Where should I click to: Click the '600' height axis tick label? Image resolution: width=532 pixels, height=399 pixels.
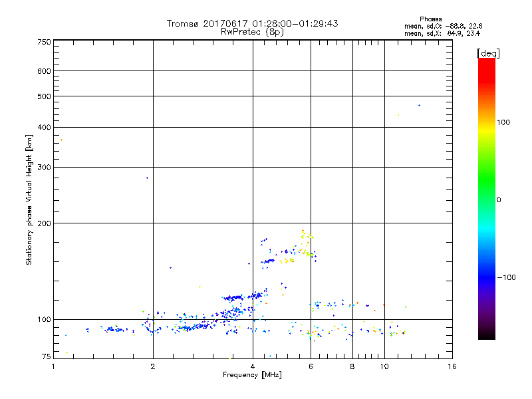pyautogui.click(x=44, y=71)
